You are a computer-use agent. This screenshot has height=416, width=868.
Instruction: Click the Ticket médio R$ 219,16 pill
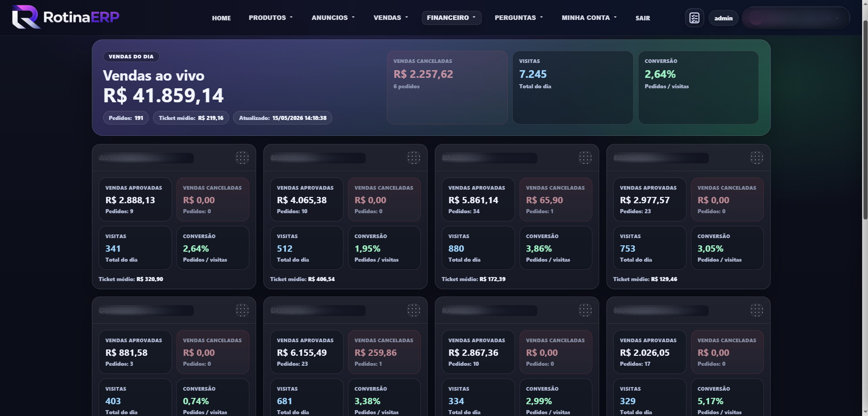(x=191, y=118)
